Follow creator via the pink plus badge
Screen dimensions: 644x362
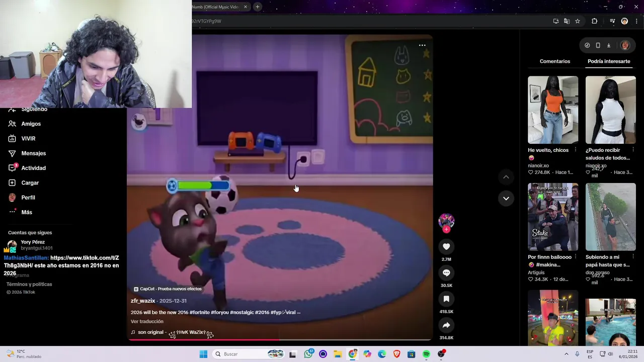pos(446,229)
